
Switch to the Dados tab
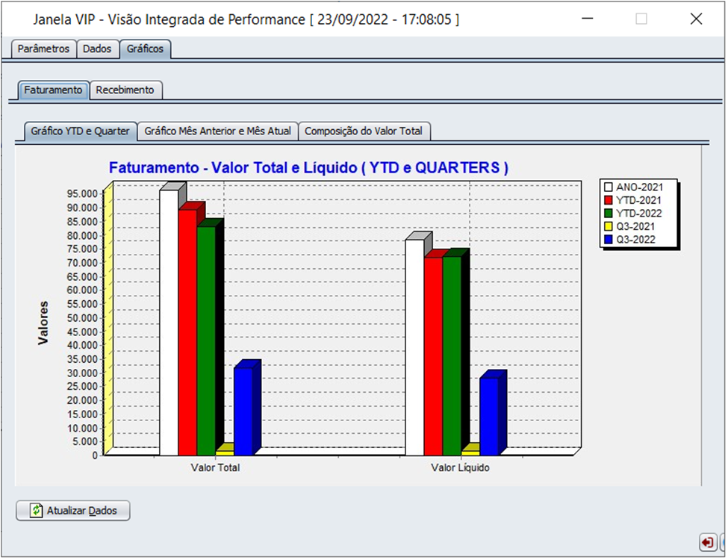pyautogui.click(x=97, y=49)
